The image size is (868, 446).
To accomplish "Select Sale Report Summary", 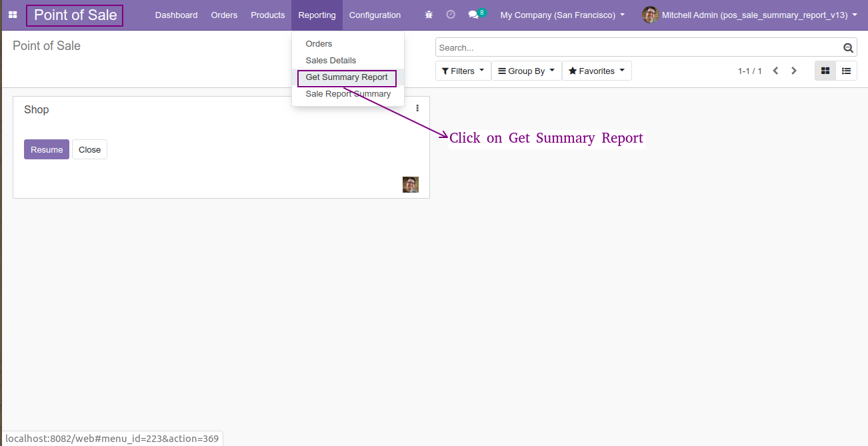I will click(x=348, y=94).
